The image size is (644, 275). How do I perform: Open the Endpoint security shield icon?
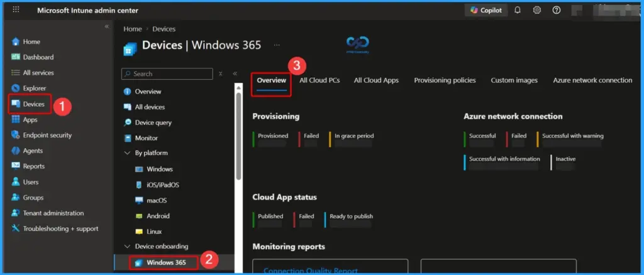click(x=16, y=135)
